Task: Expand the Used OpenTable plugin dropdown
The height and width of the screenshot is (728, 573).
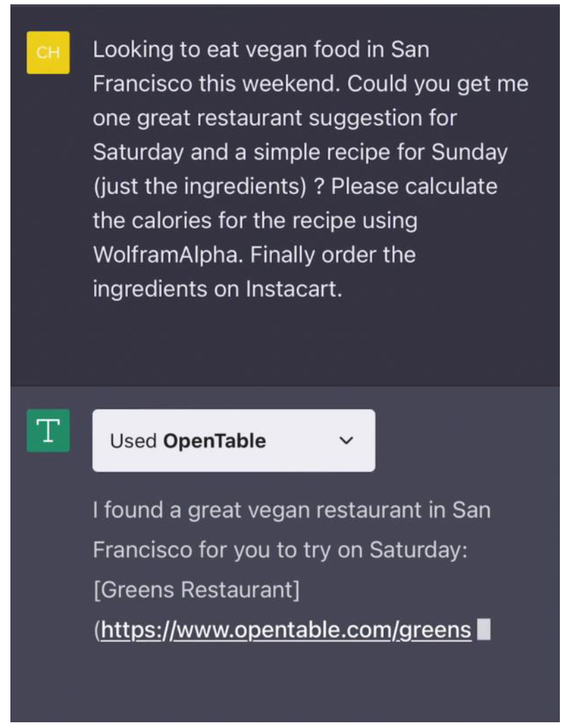Action: click(x=233, y=441)
